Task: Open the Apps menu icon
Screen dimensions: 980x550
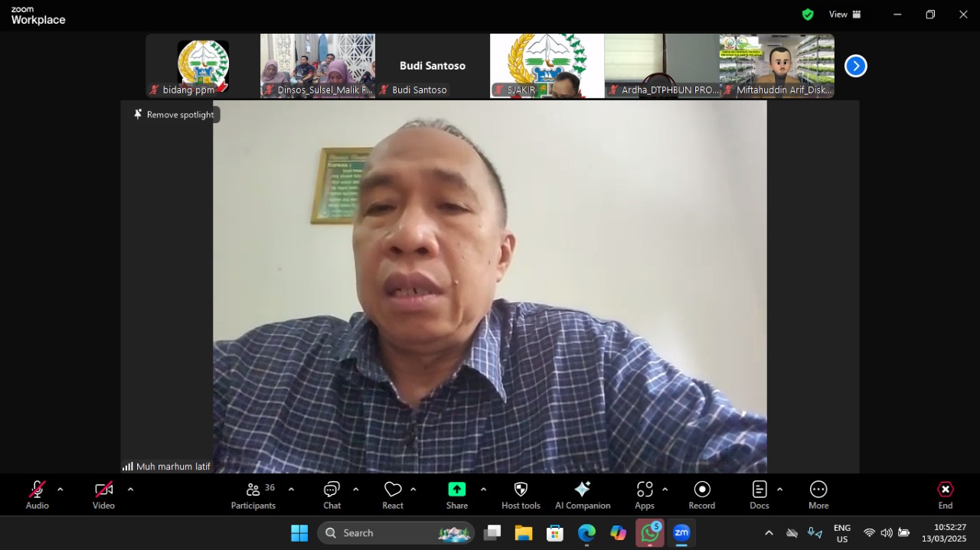Action: 645,495
